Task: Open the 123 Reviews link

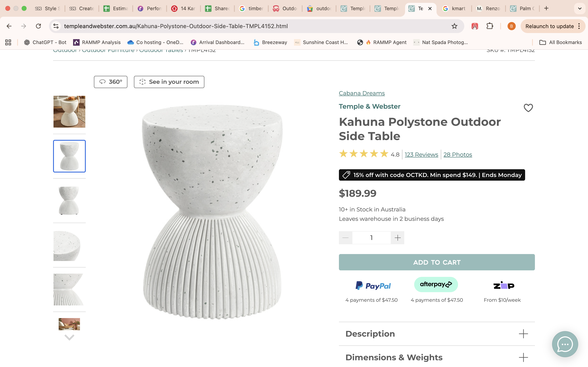Action: pos(421,155)
